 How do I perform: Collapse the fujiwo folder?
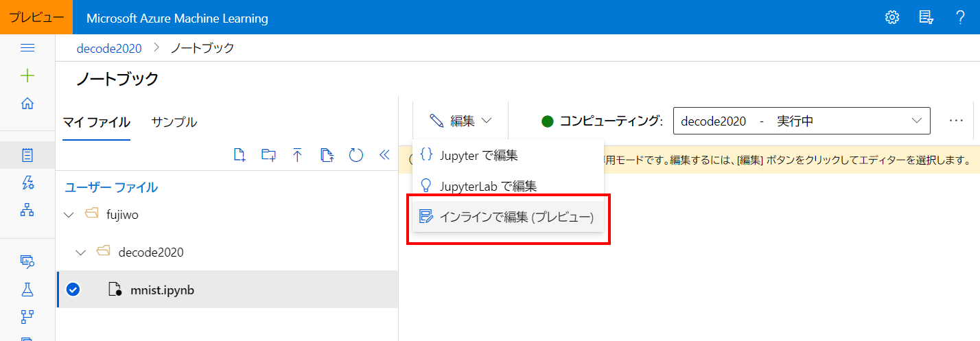point(69,215)
